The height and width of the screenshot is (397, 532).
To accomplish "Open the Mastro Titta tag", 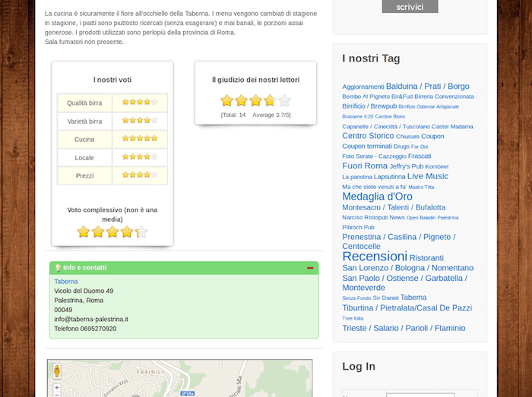I will point(421,187).
